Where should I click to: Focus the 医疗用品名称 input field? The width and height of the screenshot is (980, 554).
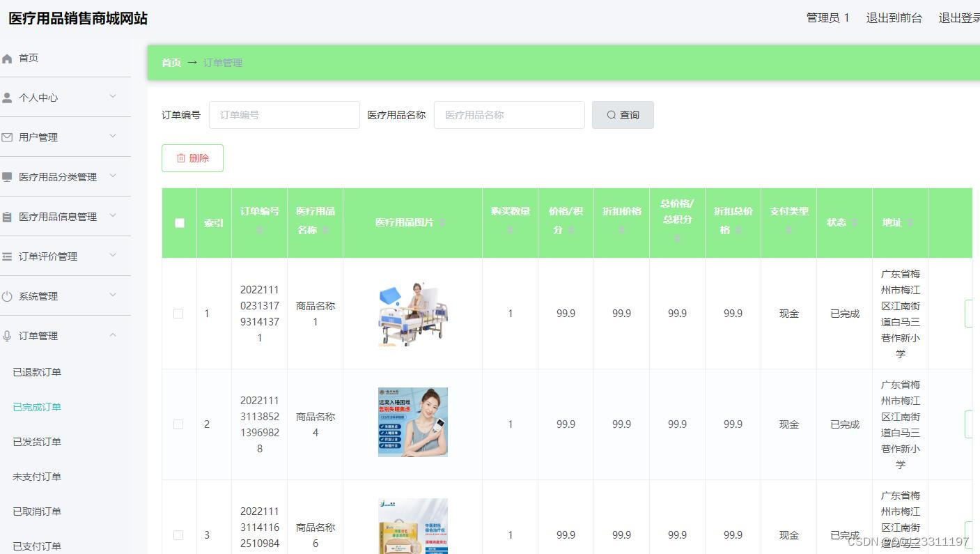[509, 115]
